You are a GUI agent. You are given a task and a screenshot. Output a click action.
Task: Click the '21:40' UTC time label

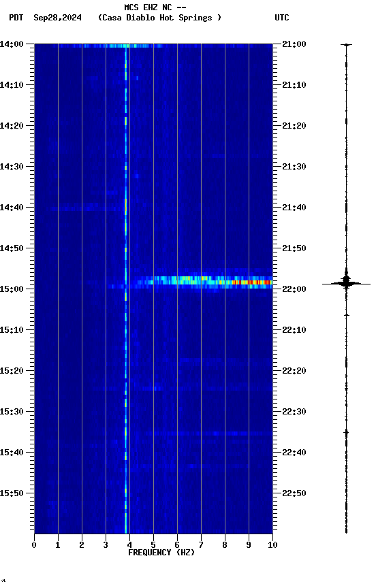click(294, 208)
